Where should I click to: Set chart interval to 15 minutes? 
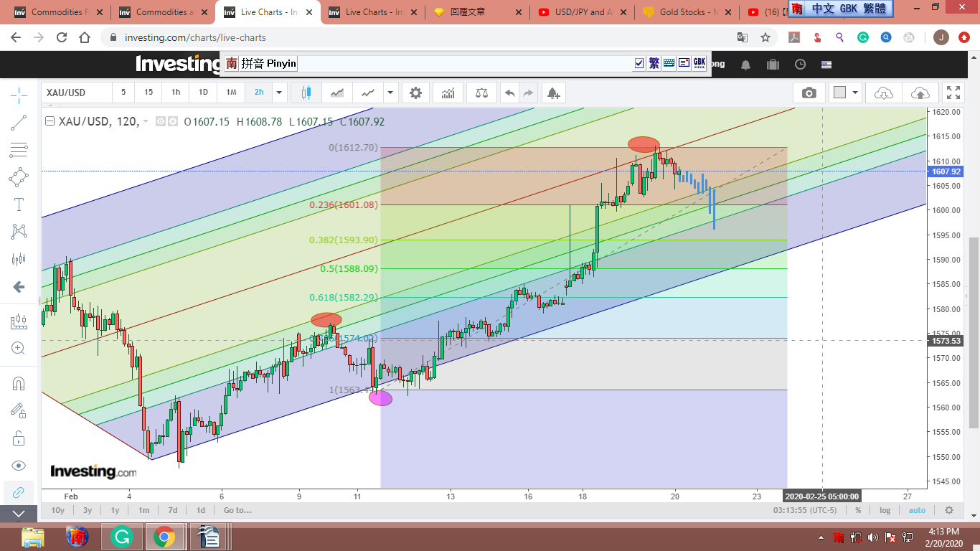(149, 93)
